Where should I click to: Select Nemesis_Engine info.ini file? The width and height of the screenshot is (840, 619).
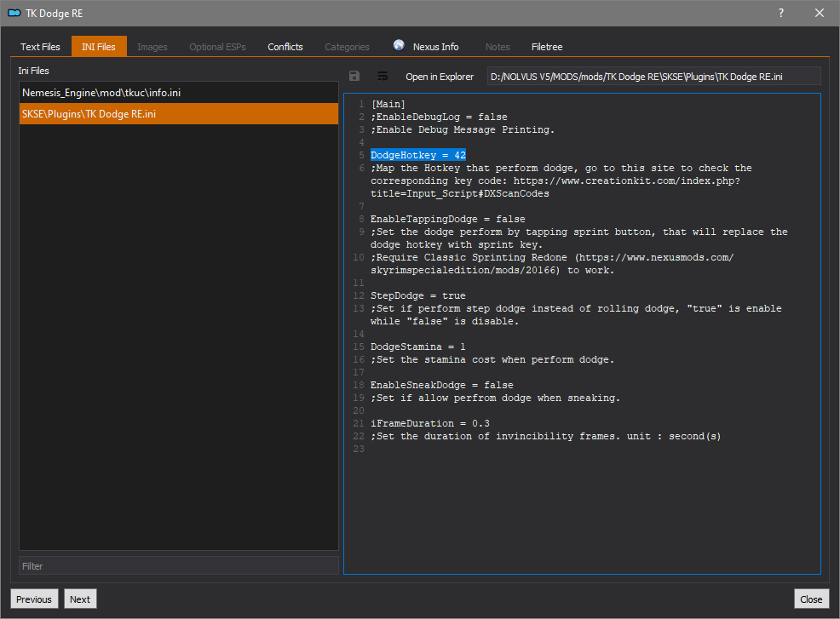(x=178, y=93)
